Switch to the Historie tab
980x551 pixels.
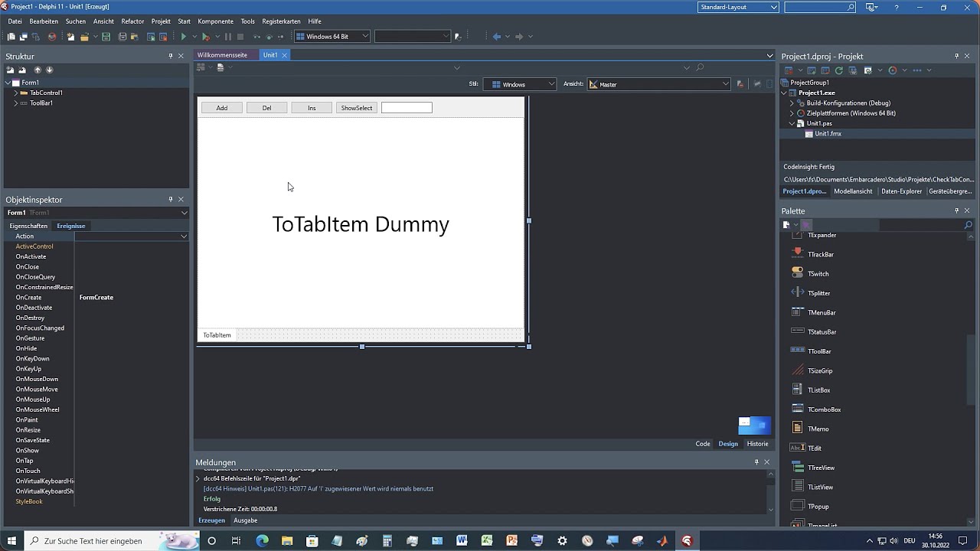(x=757, y=444)
